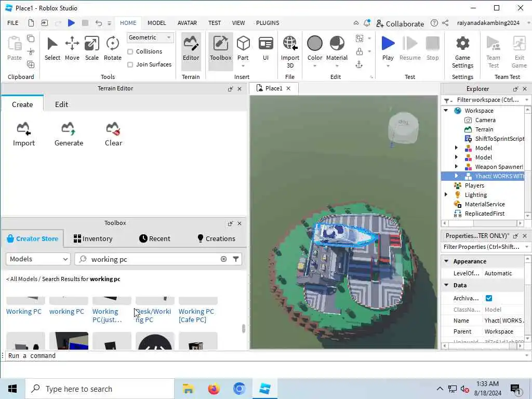Open the Toolbox Creations tab

(x=217, y=238)
